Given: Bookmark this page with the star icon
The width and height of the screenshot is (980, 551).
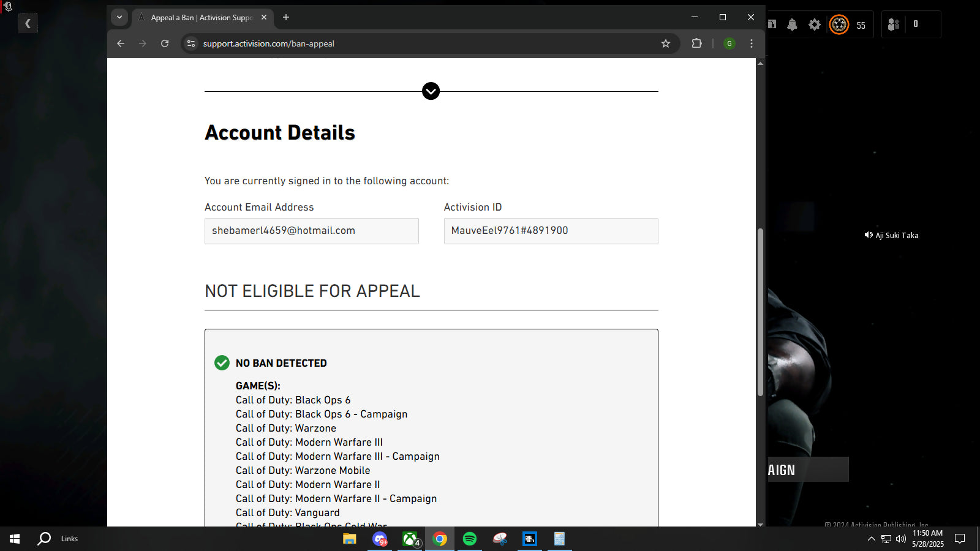Looking at the screenshot, I should click(666, 43).
